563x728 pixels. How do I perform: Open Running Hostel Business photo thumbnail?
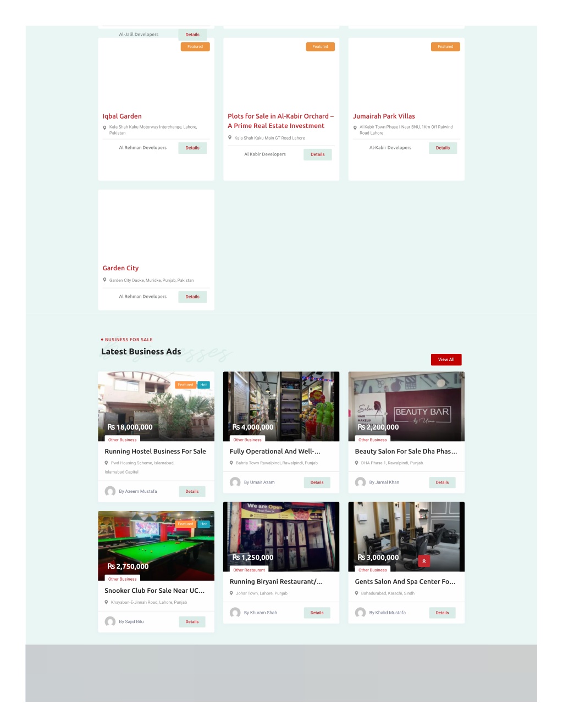[x=156, y=407]
